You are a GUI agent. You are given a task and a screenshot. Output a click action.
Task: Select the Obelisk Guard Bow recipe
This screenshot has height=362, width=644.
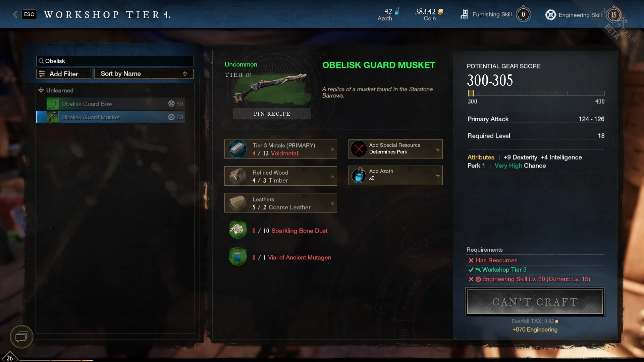(115, 104)
